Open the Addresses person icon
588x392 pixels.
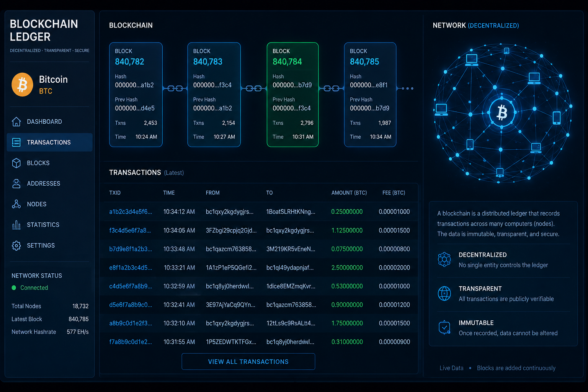(16, 184)
